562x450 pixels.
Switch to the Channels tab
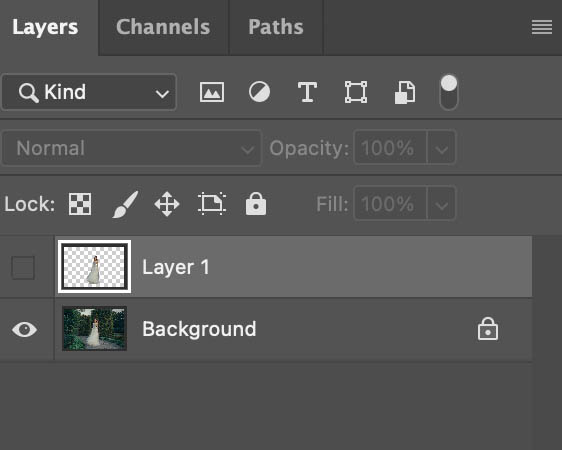point(163,27)
